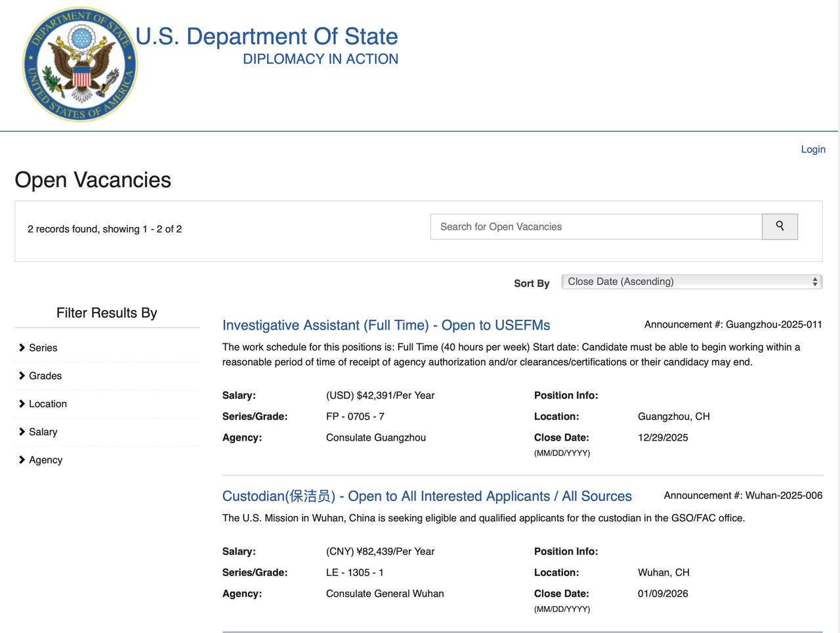Click the FP - 0705 - 7 grade value

pos(355,416)
